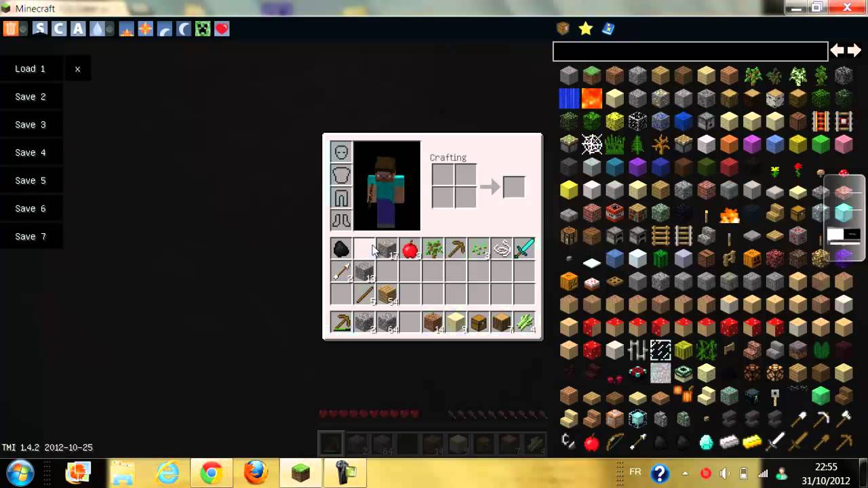The image size is (868, 488).
Task: Pick up the sticks in inventory
Action: click(364, 295)
